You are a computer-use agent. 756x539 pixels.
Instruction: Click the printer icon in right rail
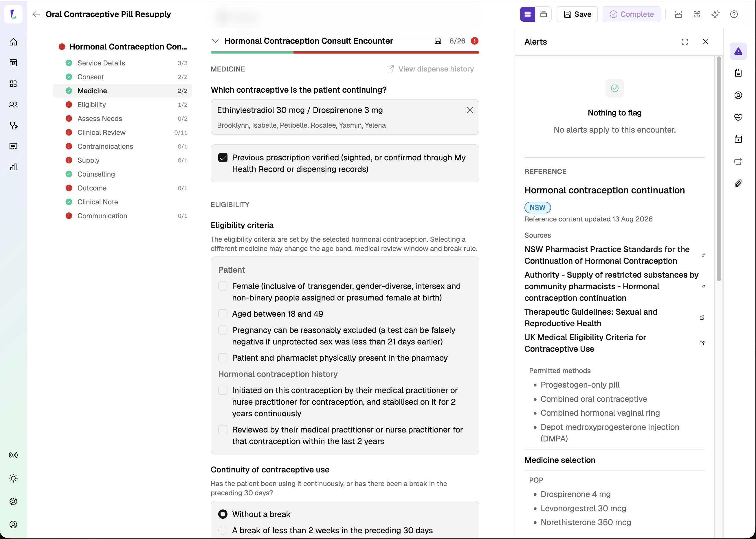pyautogui.click(x=738, y=161)
